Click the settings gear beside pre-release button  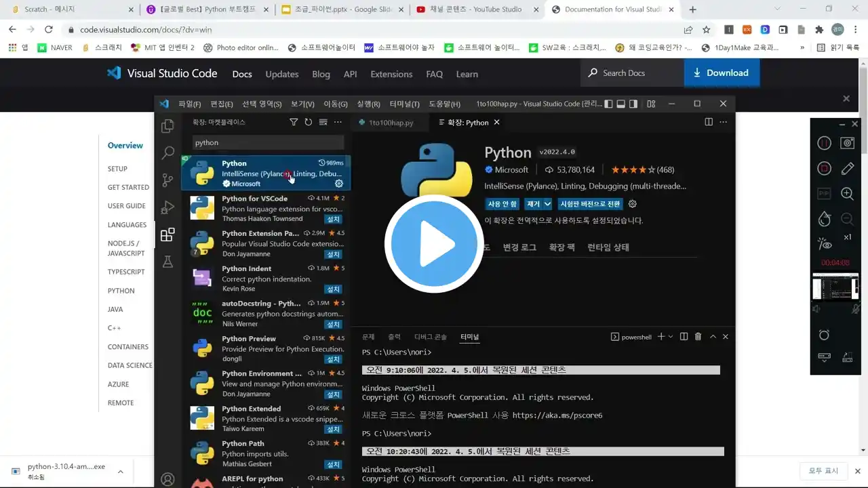tap(633, 204)
